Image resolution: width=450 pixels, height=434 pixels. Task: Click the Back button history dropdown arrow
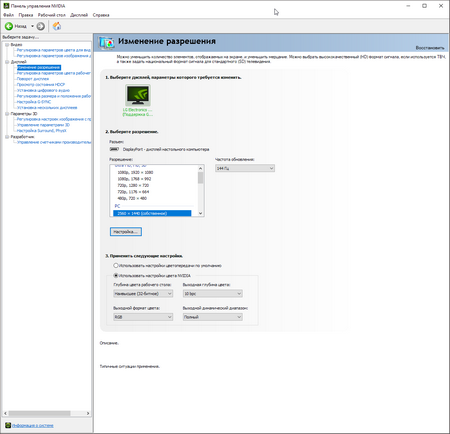(x=32, y=26)
